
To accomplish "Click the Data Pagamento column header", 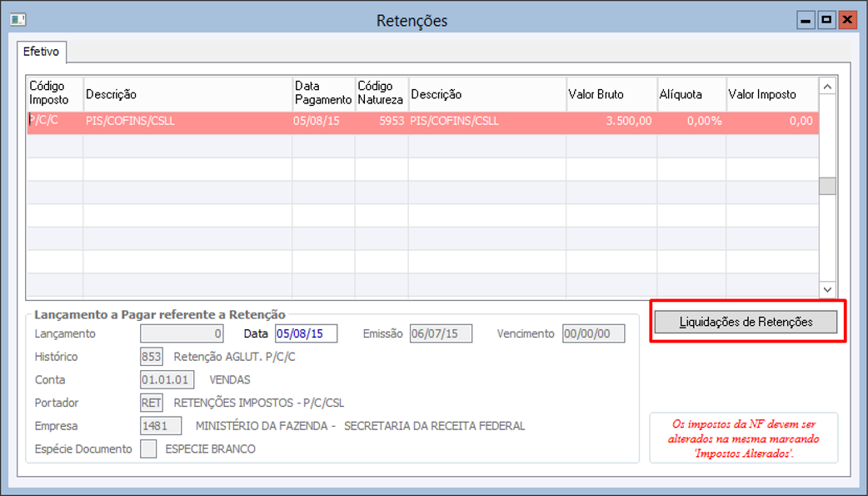I will 323,93.
